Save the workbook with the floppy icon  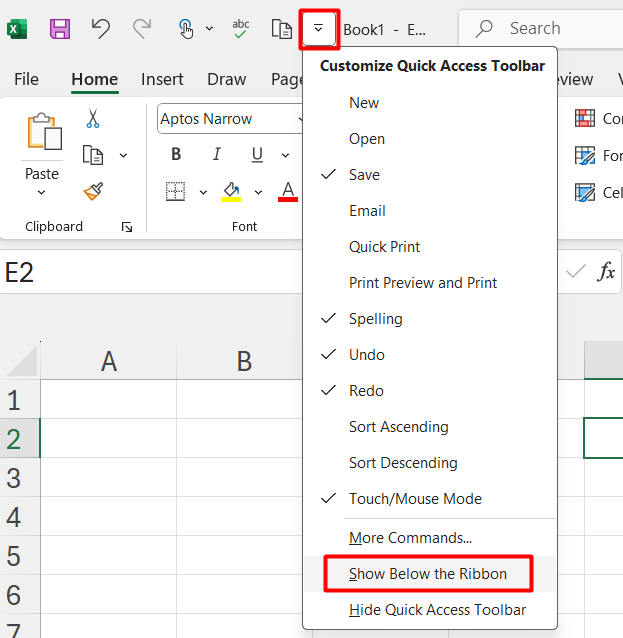(x=60, y=29)
